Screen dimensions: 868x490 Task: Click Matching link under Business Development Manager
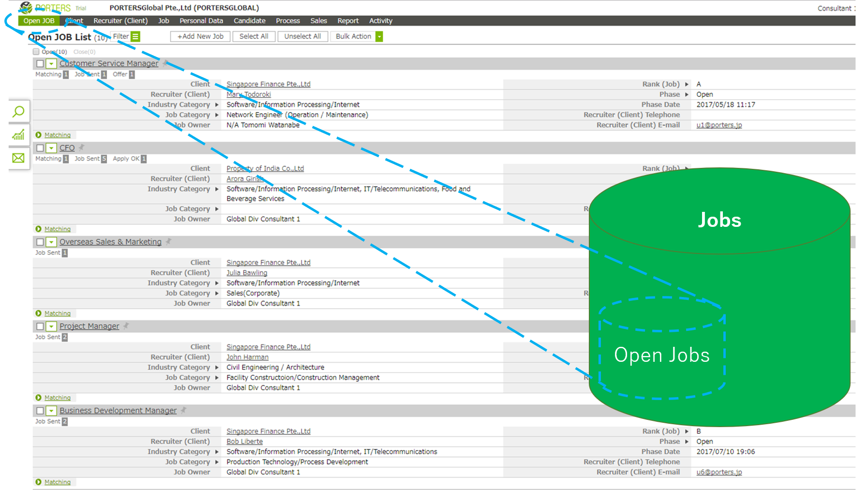(58, 482)
